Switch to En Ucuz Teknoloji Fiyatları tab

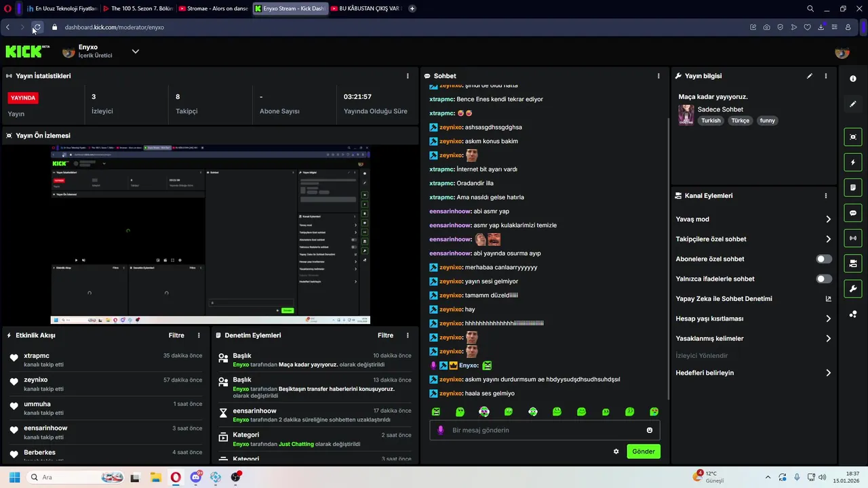point(62,9)
